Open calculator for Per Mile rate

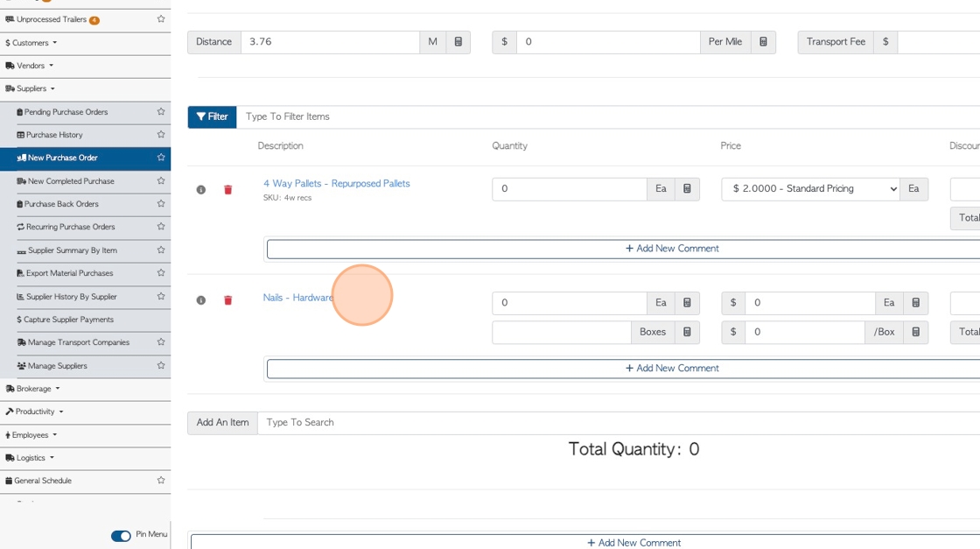point(763,42)
